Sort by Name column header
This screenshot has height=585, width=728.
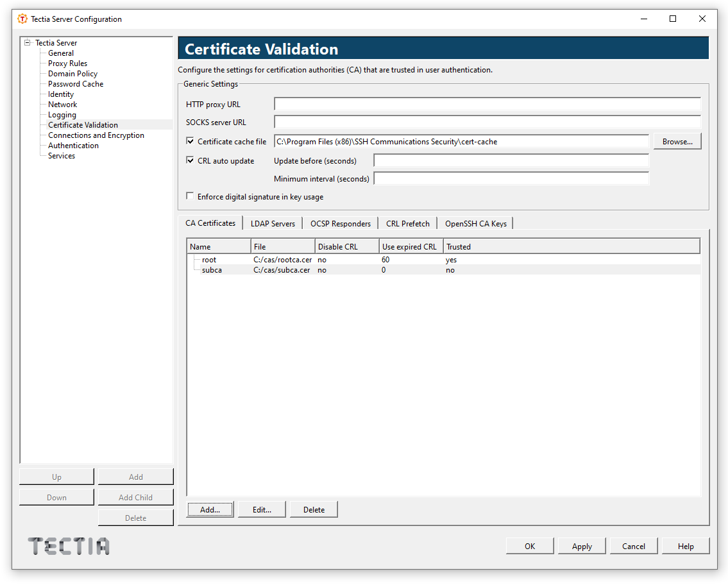[219, 246]
